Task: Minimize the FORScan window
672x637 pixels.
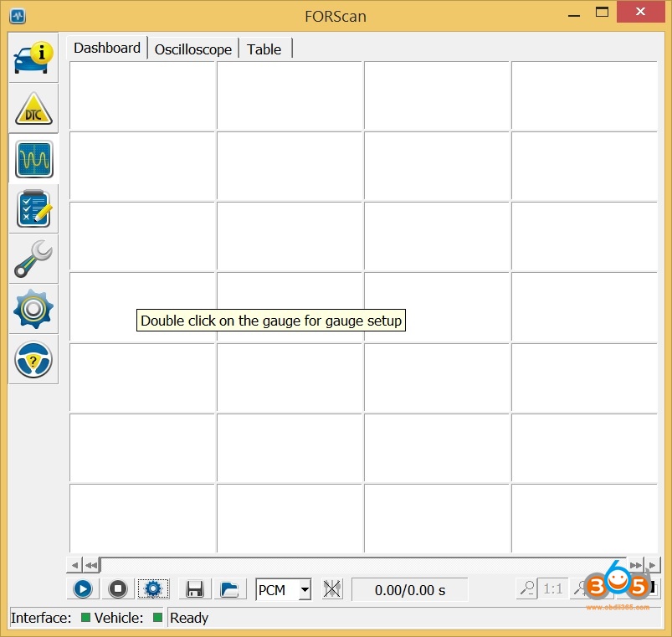Action: [x=574, y=15]
